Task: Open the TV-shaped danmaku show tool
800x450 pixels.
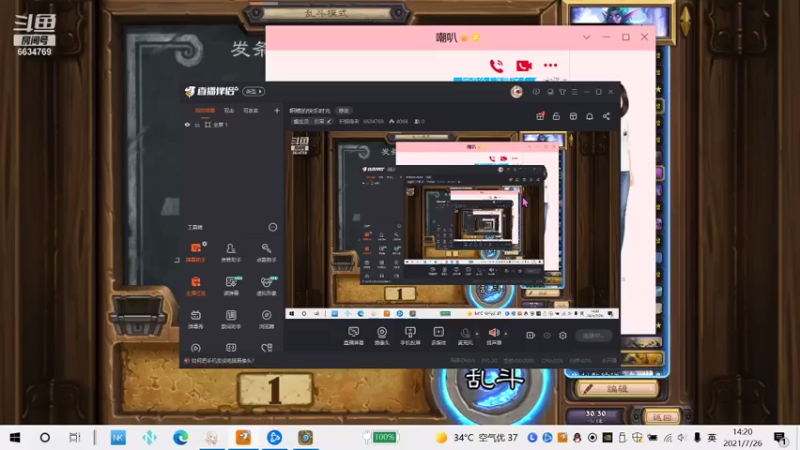Action: tap(195, 319)
